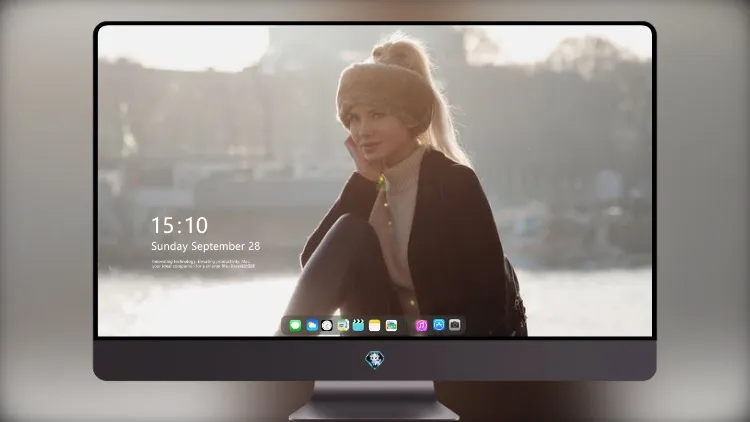Open the green Messages app in dock
This screenshot has height=422, width=750.
(x=295, y=326)
